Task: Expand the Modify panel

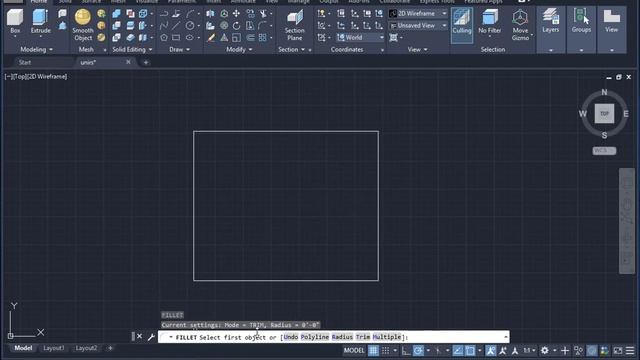Action: point(239,49)
